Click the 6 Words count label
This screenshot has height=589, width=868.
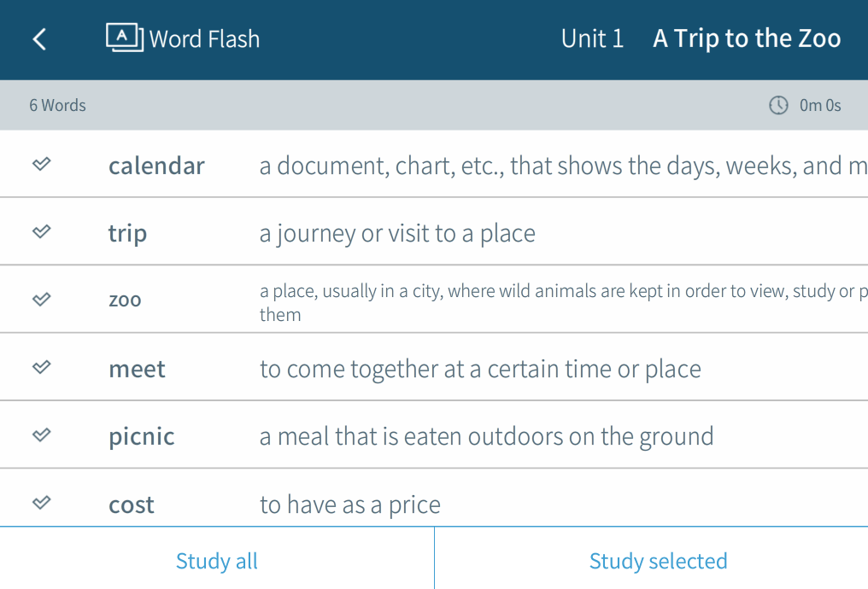coord(57,106)
